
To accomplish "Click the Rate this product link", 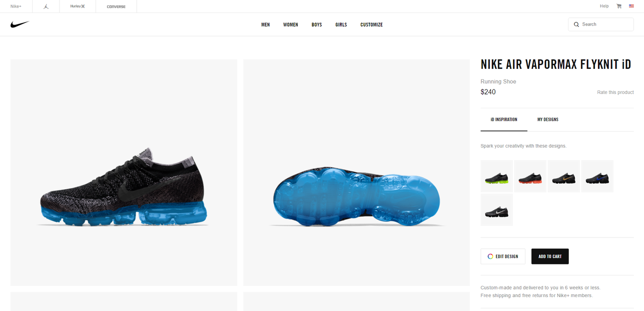I will 615,92.
